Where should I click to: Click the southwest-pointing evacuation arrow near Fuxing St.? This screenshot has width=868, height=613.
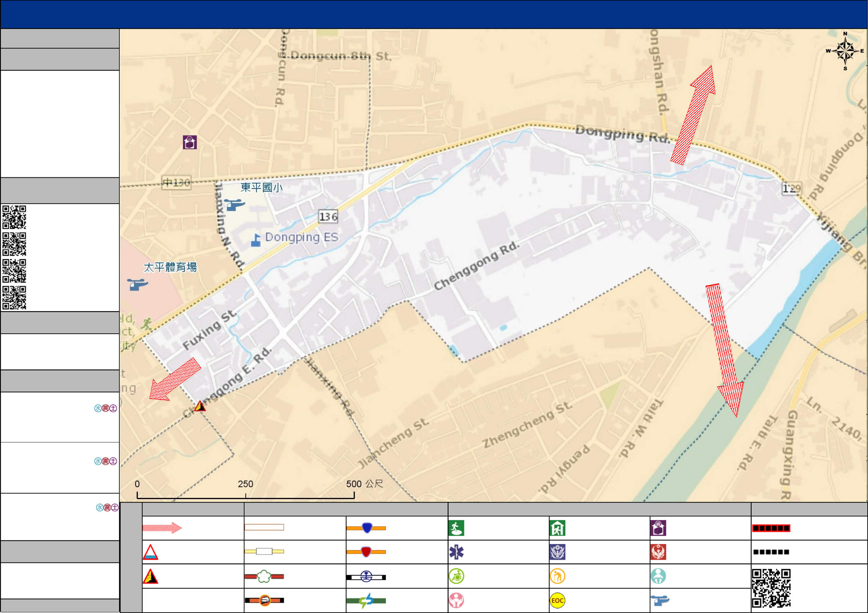click(175, 379)
